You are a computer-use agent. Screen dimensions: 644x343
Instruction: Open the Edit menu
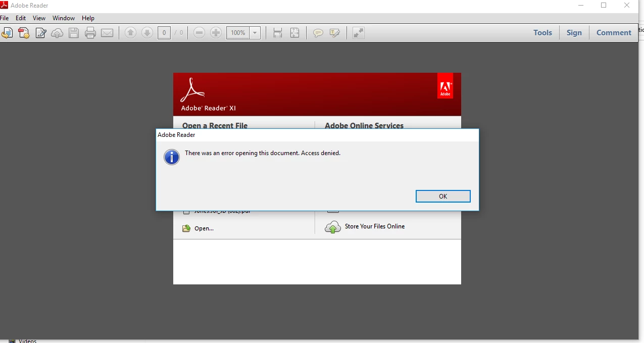point(21,18)
